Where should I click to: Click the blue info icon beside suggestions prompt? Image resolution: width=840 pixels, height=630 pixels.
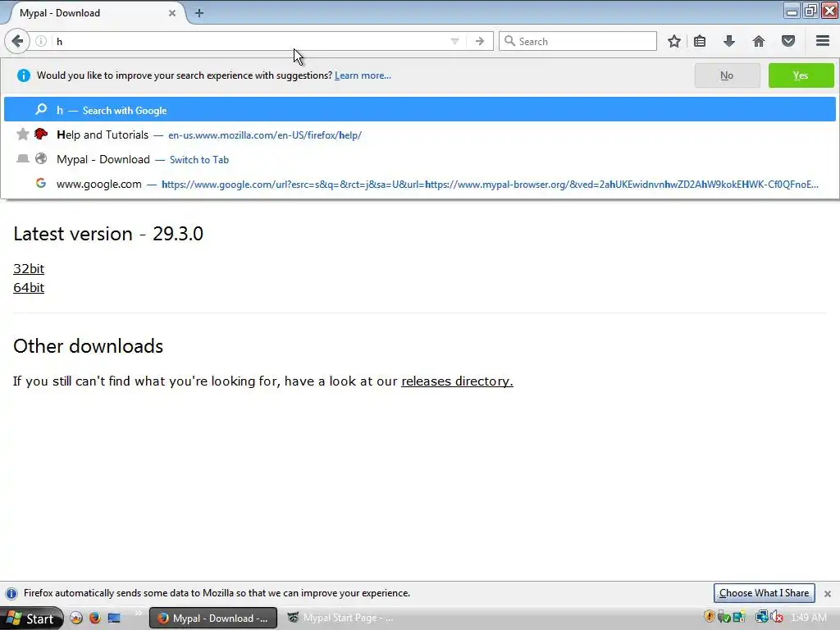[x=24, y=75]
